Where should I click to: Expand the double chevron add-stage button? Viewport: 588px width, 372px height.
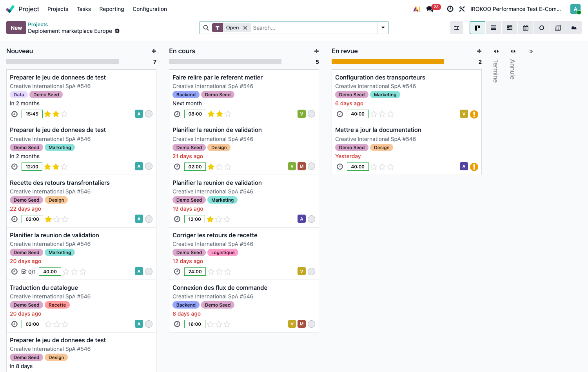tap(531, 52)
